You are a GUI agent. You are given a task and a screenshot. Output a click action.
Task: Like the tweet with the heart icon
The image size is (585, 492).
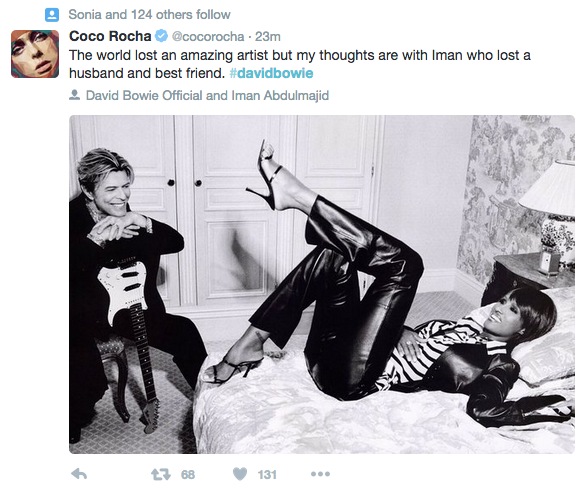[240, 474]
